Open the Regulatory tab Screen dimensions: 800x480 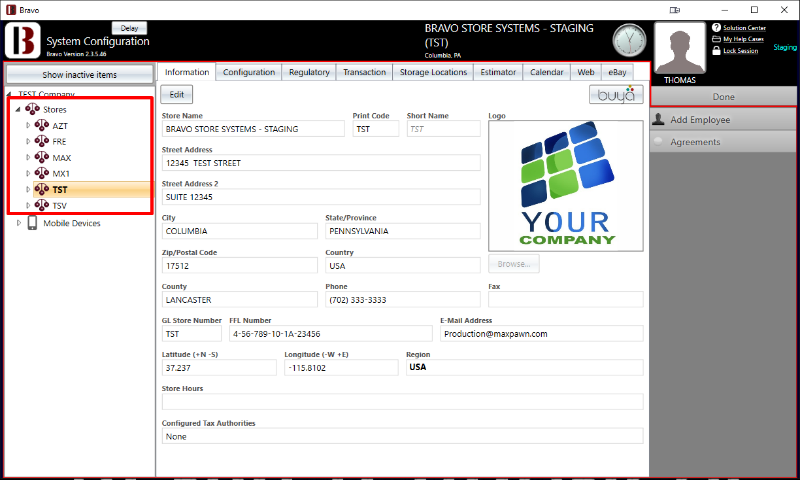[309, 72]
